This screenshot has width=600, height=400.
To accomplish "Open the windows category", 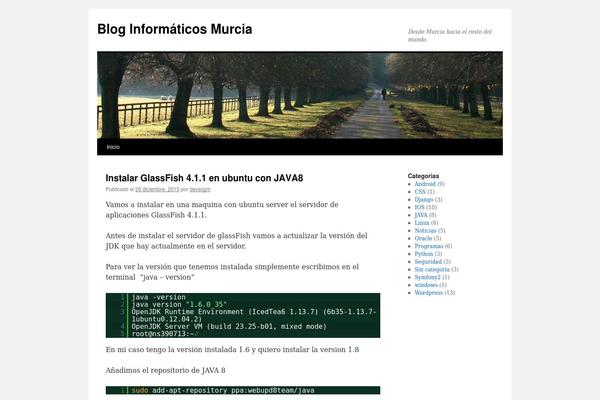I will tap(426, 285).
